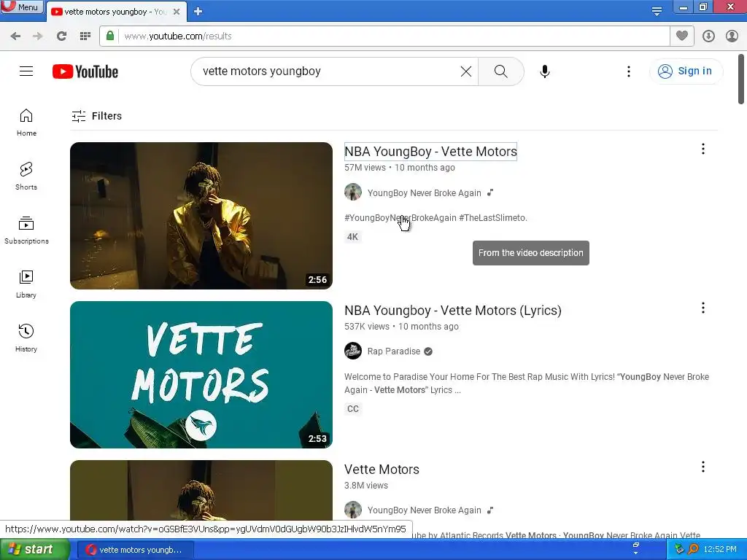Play the teal Vette Motors lyrics thumbnail
Screen dimensions: 747x560
[201, 375]
